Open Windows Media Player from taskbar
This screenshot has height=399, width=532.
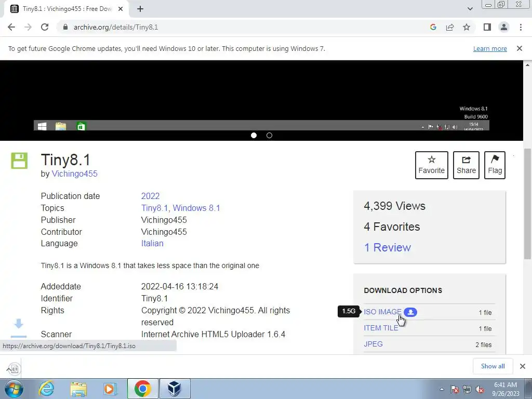[110, 389]
